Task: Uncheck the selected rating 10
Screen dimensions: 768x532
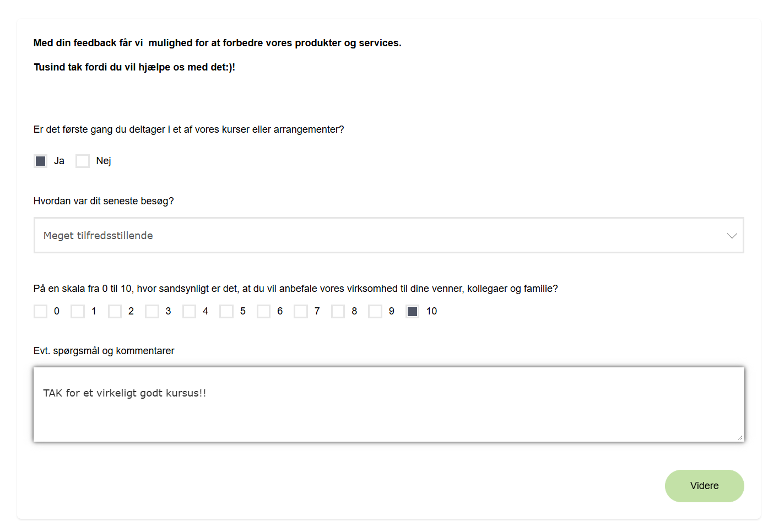Action: (413, 311)
